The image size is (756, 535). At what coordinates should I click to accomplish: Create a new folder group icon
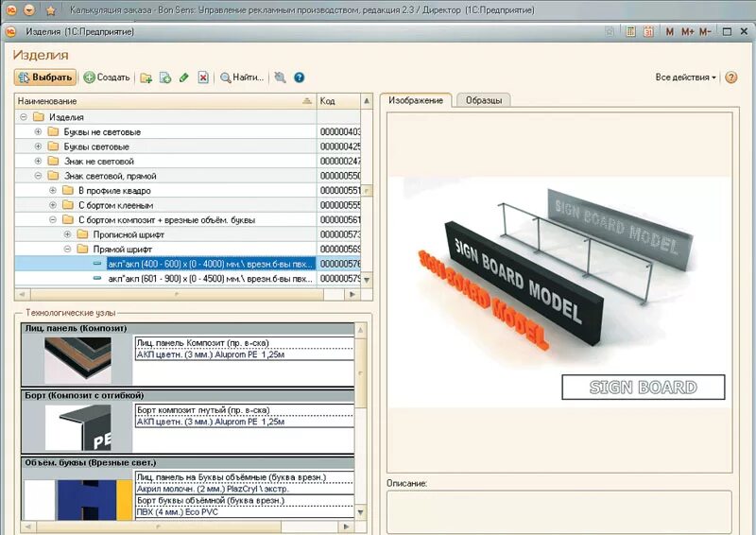(x=146, y=78)
